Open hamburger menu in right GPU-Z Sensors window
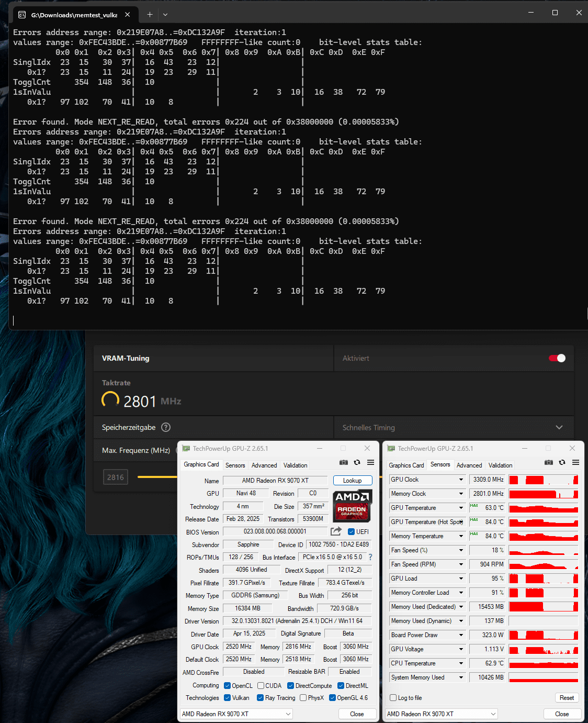This screenshot has width=588, height=723. pyautogui.click(x=575, y=462)
